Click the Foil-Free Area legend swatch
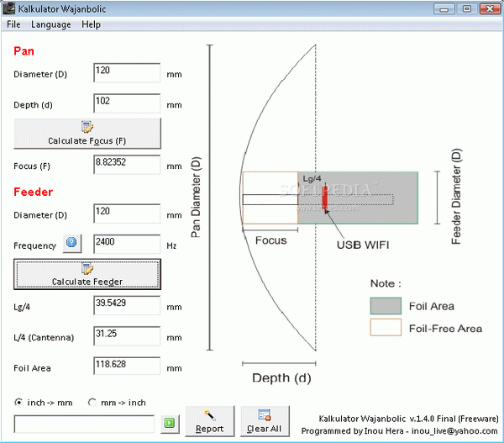The image size is (504, 443). point(385,328)
